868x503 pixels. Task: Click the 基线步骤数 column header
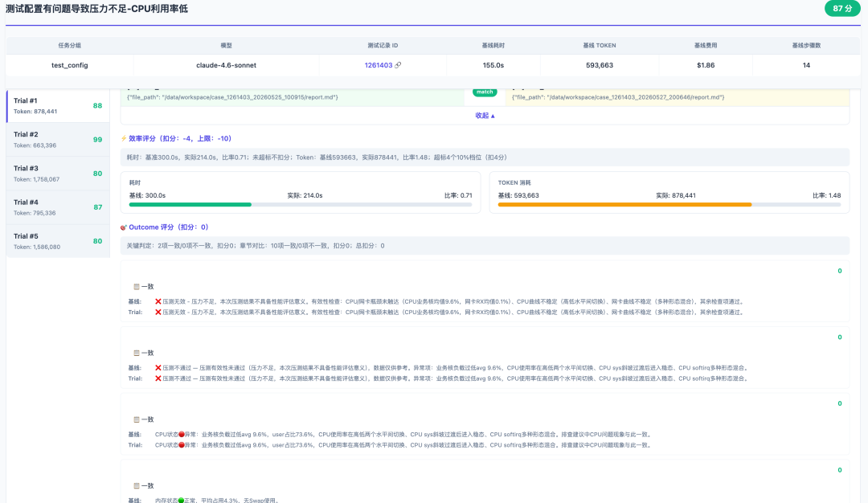806,45
